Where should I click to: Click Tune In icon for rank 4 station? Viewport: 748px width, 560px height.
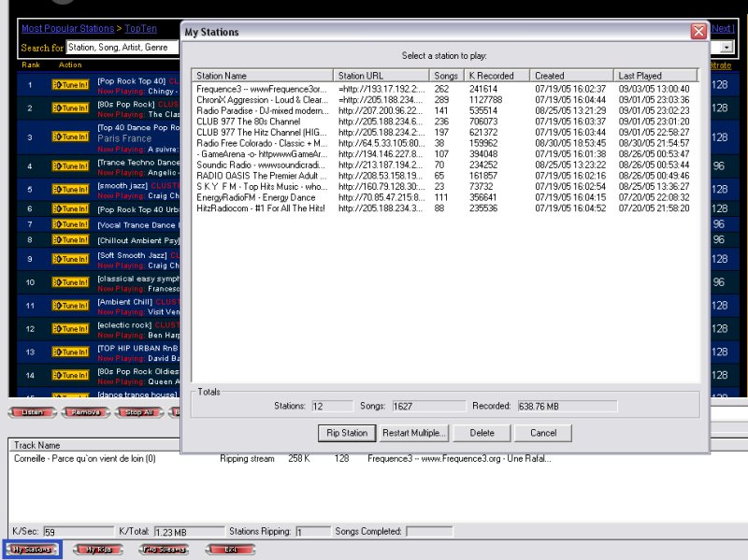(x=71, y=166)
